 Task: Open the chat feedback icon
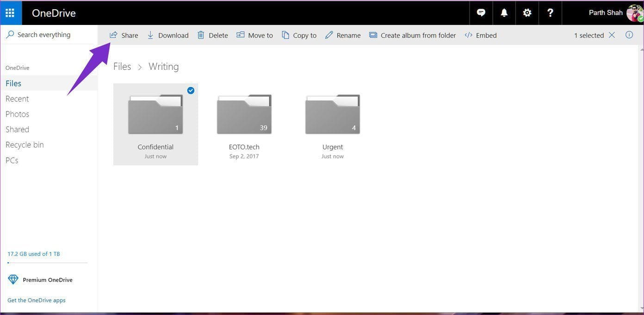(481, 13)
